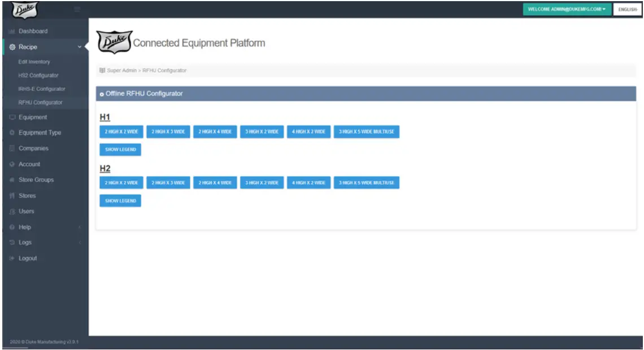Click Show Legend under H2
Image resolution: width=644 pixels, height=350 pixels.
click(x=120, y=201)
